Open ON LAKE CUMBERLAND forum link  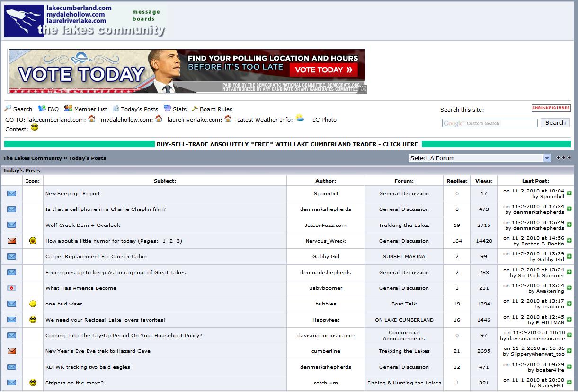[x=404, y=320]
